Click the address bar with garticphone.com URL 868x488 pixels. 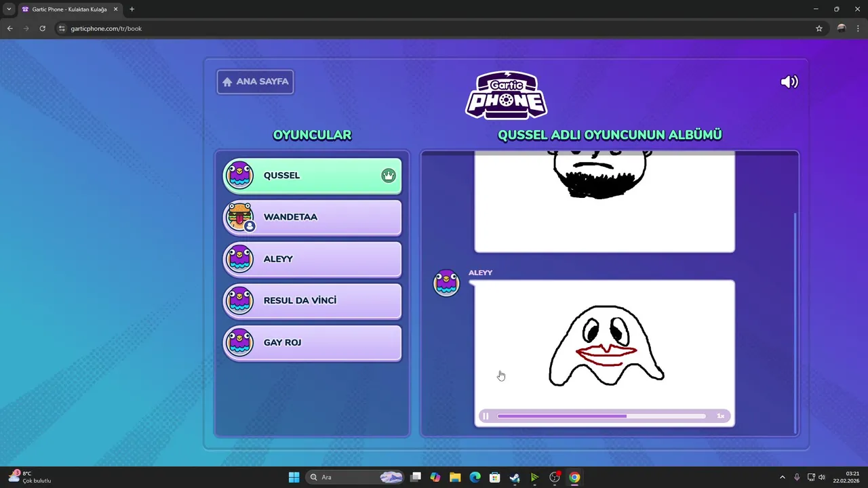tap(434, 28)
